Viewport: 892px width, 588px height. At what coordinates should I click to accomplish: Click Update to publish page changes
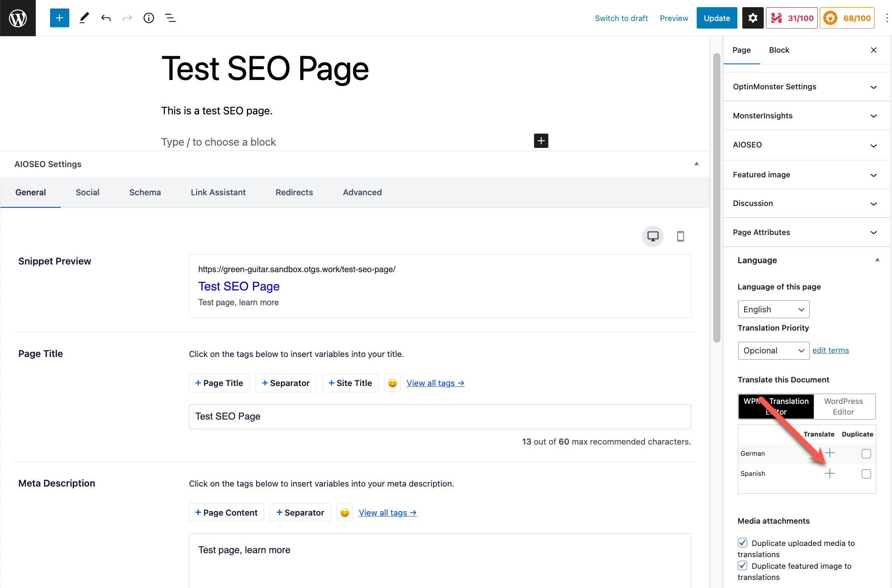coord(716,18)
